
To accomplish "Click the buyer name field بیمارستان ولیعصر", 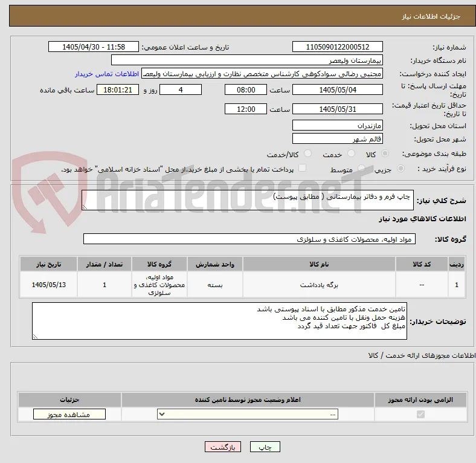I will [247, 60].
